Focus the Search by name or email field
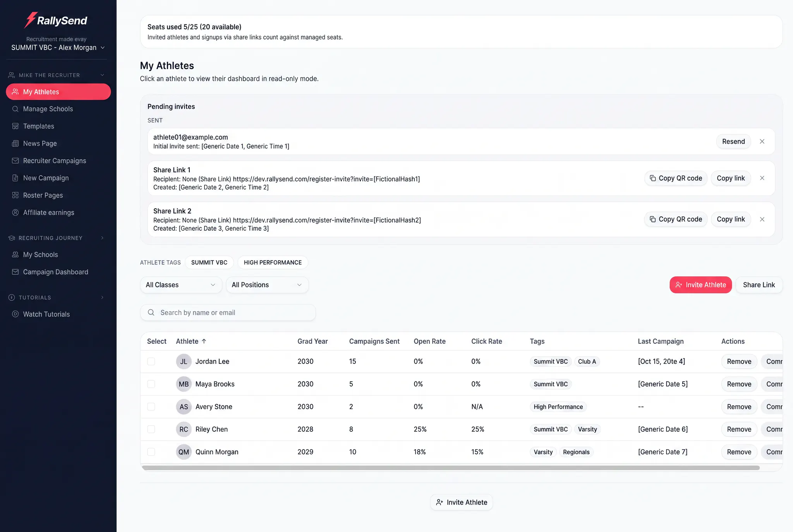 [x=228, y=312]
